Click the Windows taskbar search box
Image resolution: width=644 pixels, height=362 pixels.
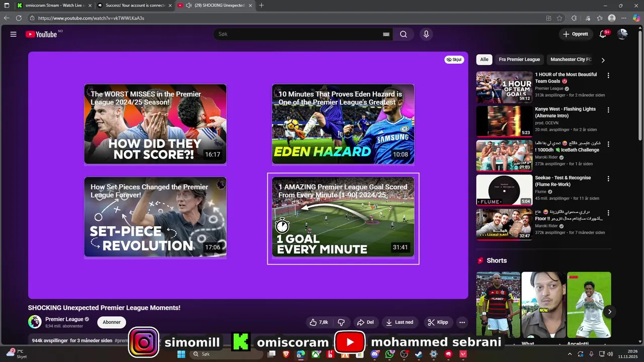pos(227,354)
